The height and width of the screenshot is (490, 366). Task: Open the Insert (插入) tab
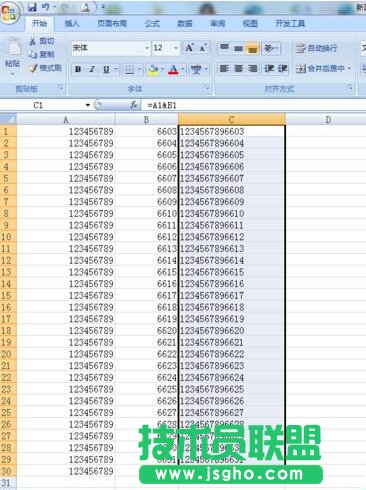click(x=72, y=24)
